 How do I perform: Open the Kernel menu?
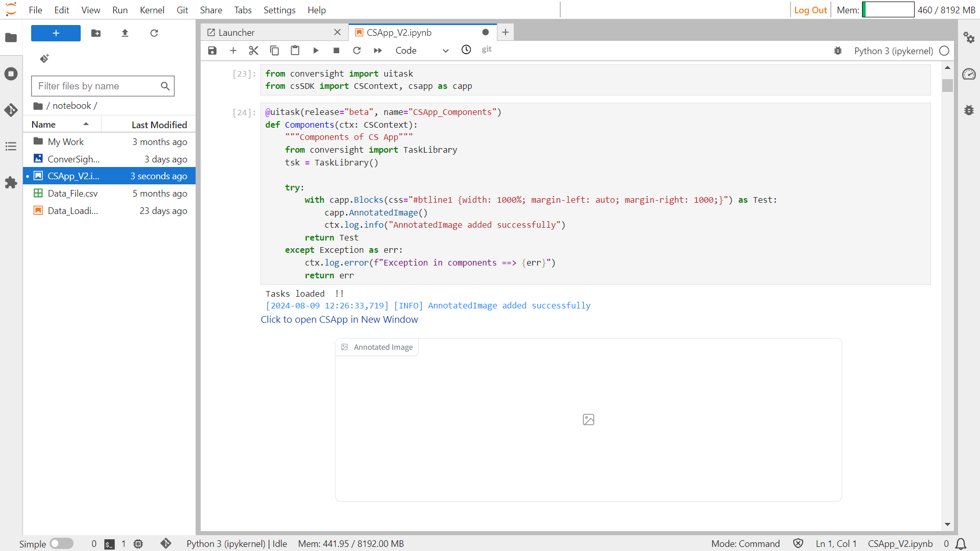pos(152,10)
